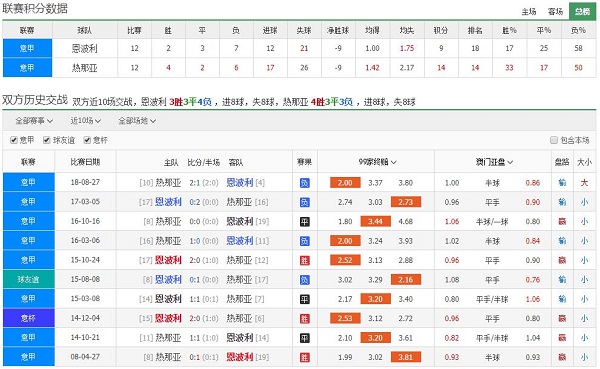The height and width of the screenshot is (369, 600).
Task: Click the 意甲 league badge on 08-04-27 row
Action: tap(29, 357)
